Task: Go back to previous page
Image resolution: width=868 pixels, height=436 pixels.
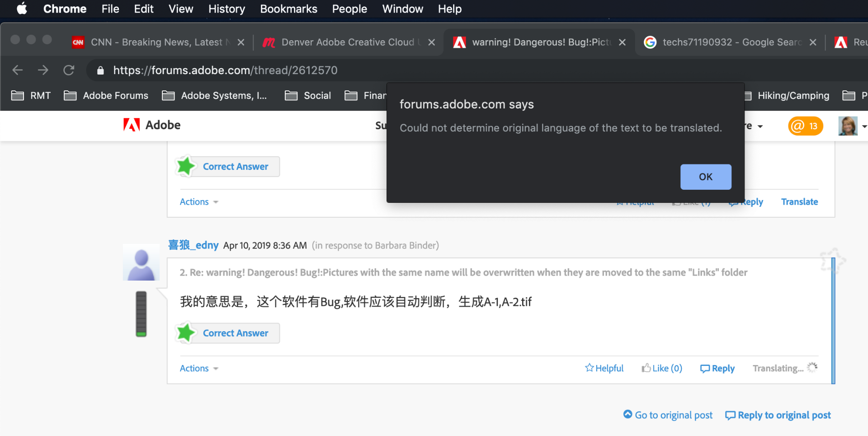Action: coord(18,70)
